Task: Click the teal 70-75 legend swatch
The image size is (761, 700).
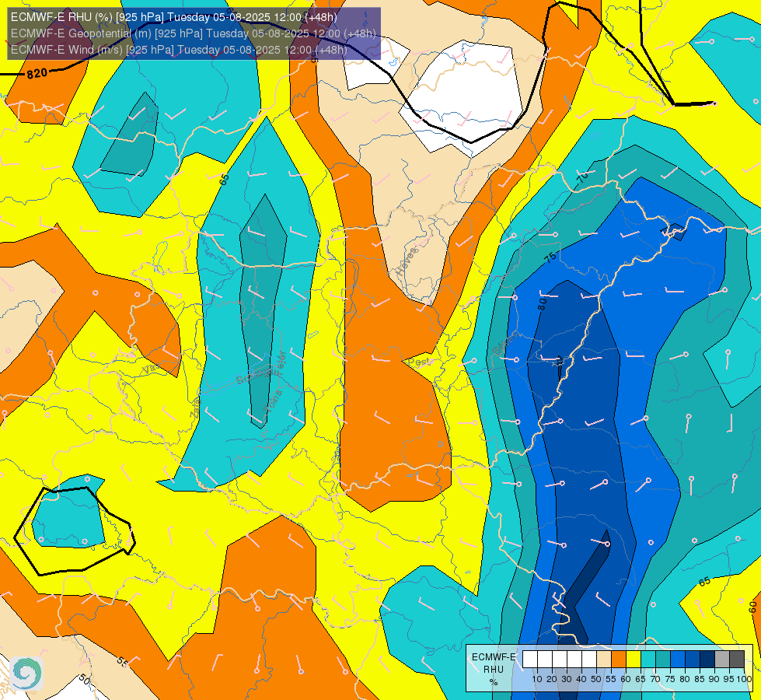Action: (x=663, y=660)
